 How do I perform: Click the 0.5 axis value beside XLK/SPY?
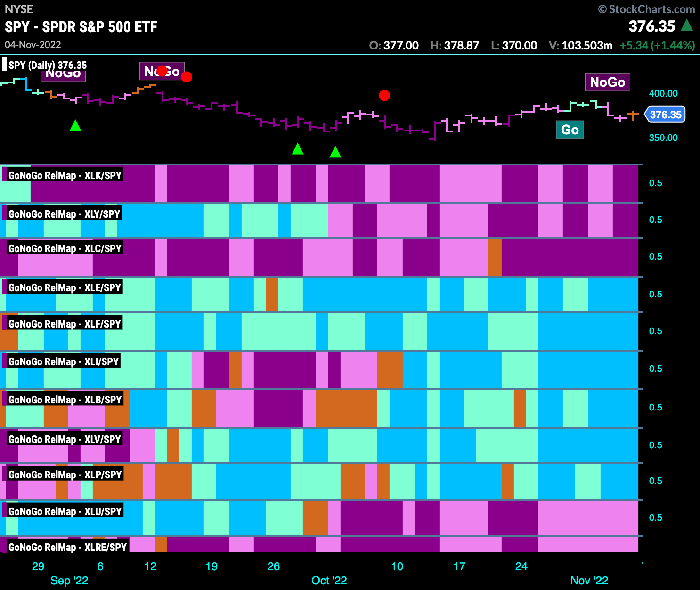(656, 183)
